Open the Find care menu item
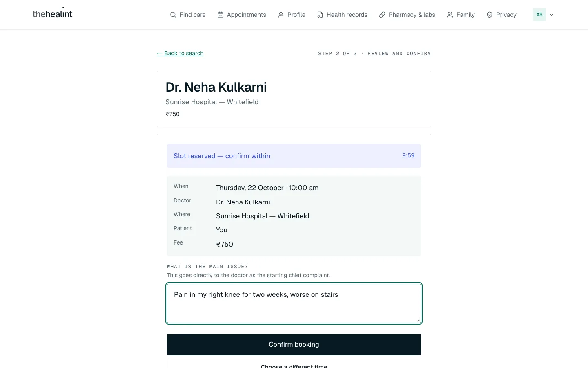 click(x=188, y=15)
